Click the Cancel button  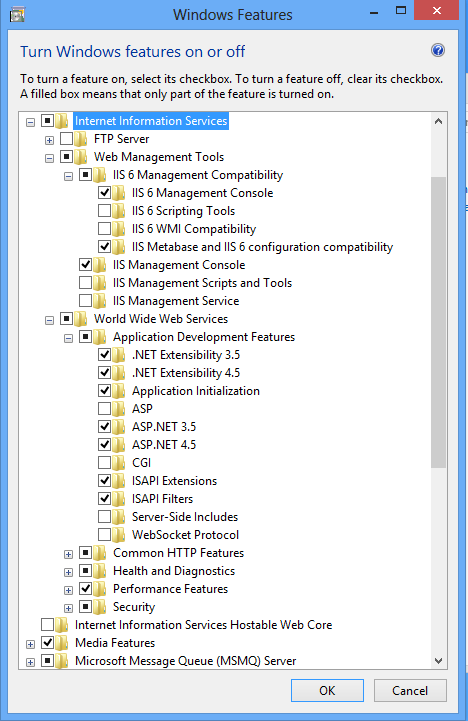pos(410,691)
